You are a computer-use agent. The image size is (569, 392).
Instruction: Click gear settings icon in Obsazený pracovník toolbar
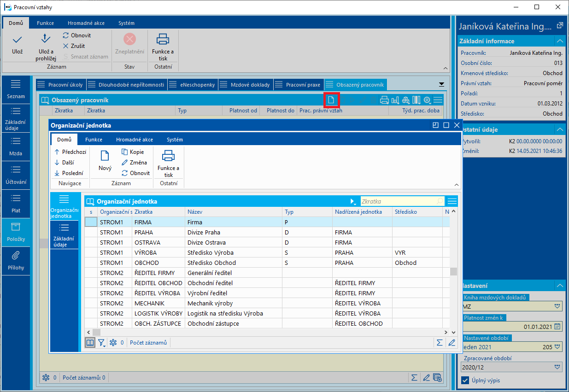(427, 100)
